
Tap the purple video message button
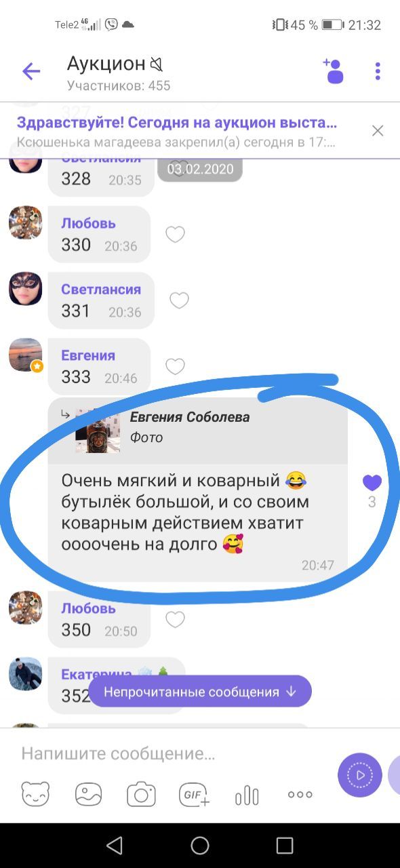pyautogui.click(x=360, y=774)
